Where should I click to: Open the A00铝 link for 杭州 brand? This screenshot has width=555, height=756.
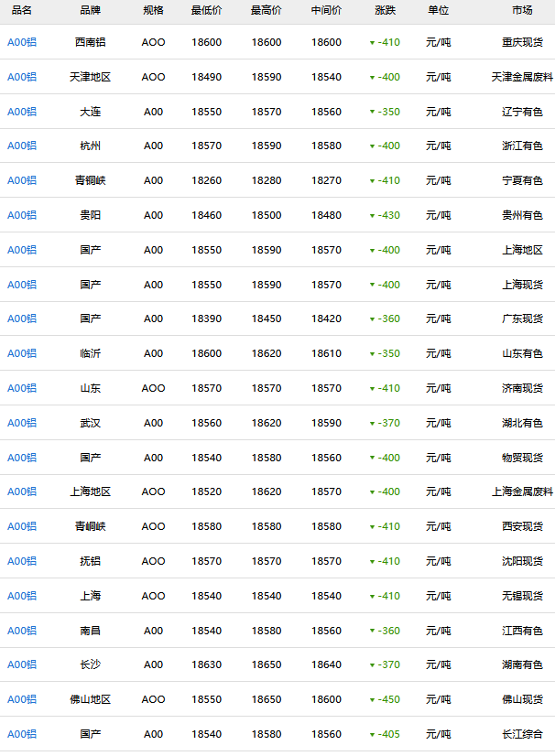pos(22,146)
